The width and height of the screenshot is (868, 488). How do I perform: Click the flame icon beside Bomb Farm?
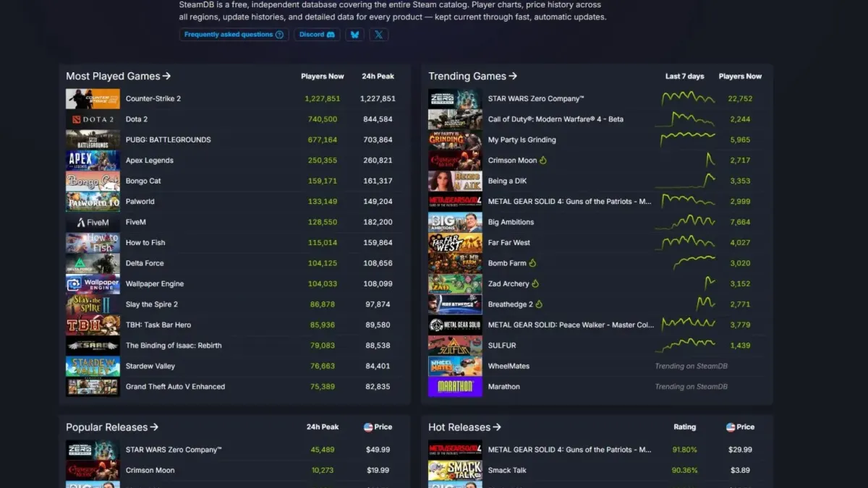533,263
